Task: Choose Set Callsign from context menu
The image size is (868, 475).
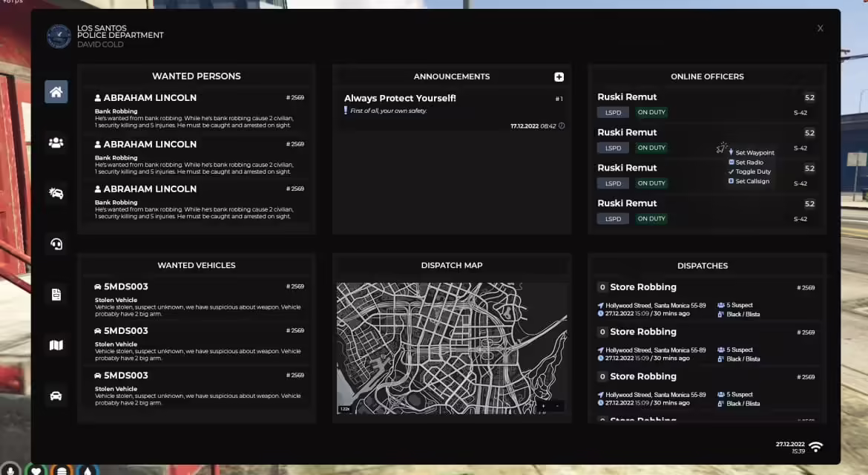Action: (x=752, y=182)
